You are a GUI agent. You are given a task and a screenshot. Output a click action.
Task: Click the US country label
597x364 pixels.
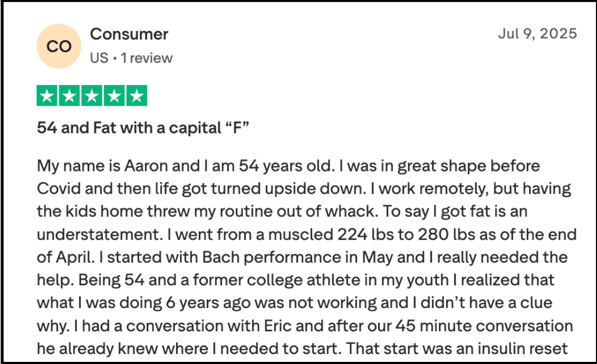click(x=99, y=58)
